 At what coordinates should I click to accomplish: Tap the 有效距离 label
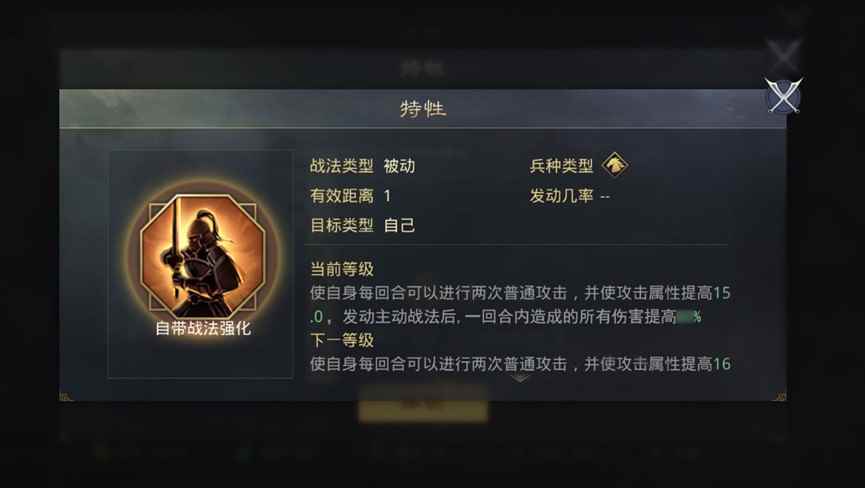(x=341, y=195)
